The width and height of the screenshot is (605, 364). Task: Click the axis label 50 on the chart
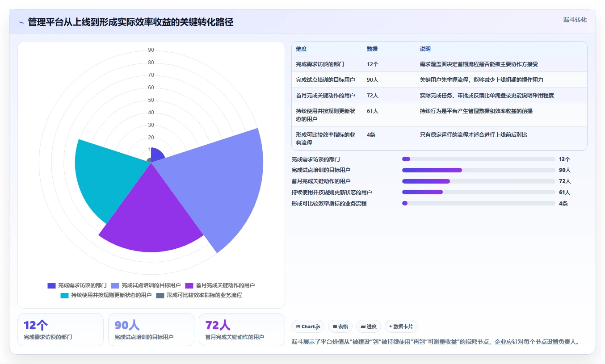point(151,100)
